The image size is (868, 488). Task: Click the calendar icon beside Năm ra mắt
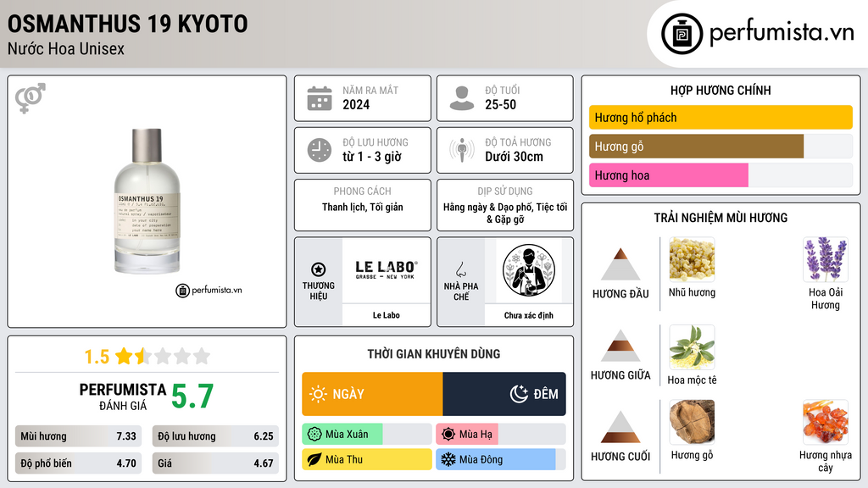coord(320,98)
